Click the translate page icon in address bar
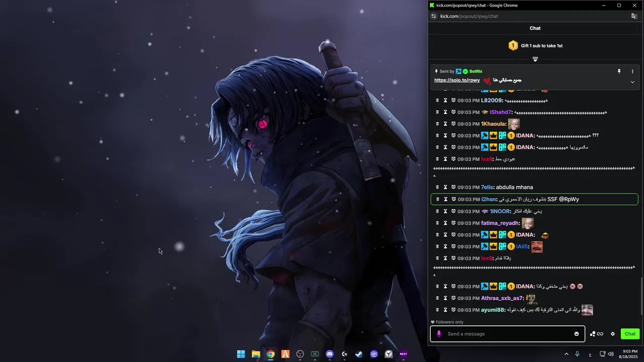This screenshot has width=644, height=362. click(x=634, y=16)
